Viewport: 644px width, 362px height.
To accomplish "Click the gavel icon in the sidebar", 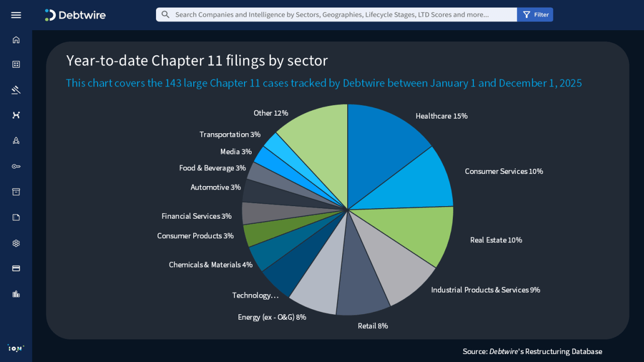I will (16, 90).
